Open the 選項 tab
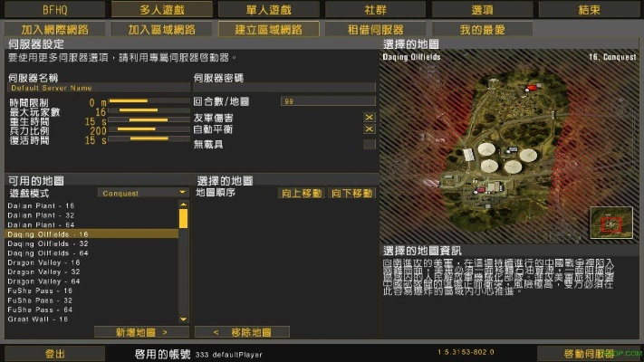This screenshot has height=362, width=644. (x=482, y=9)
